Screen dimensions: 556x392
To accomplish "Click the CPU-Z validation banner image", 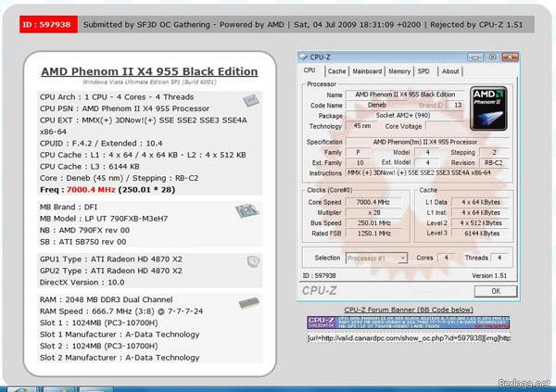I will 408,322.
